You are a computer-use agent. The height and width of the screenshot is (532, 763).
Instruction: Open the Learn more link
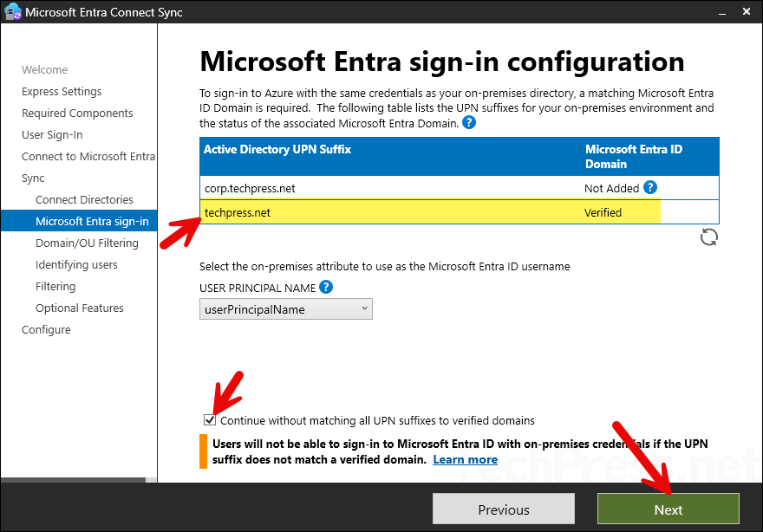pos(466,459)
